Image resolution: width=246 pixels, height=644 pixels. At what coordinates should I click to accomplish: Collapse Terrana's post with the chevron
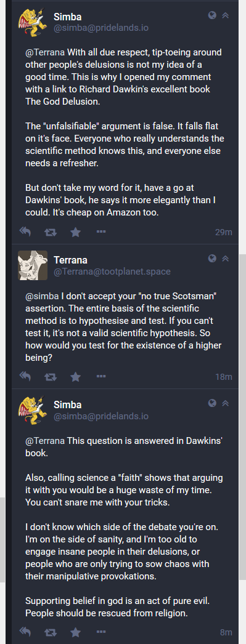[225, 259]
